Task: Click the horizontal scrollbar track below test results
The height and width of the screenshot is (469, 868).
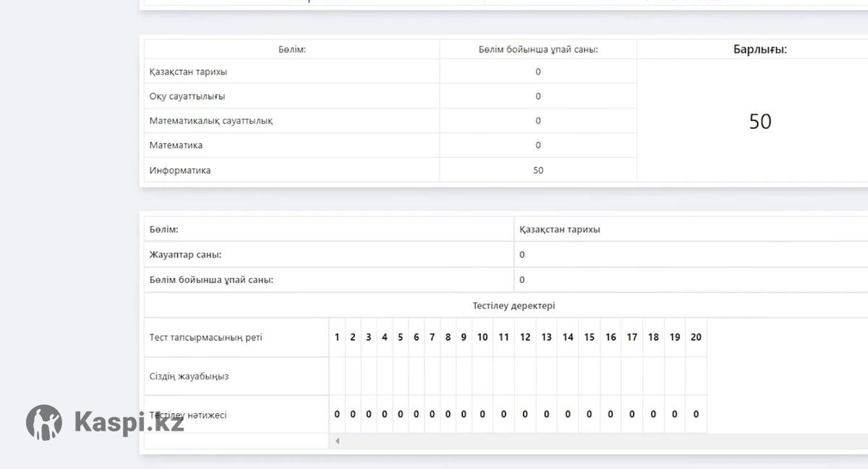Action: (x=600, y=441)
